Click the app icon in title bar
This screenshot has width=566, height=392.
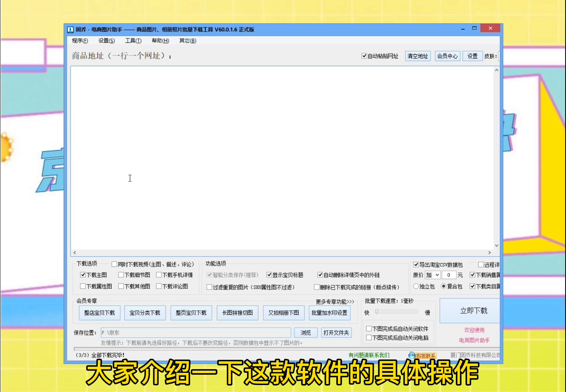click(70, 30)
